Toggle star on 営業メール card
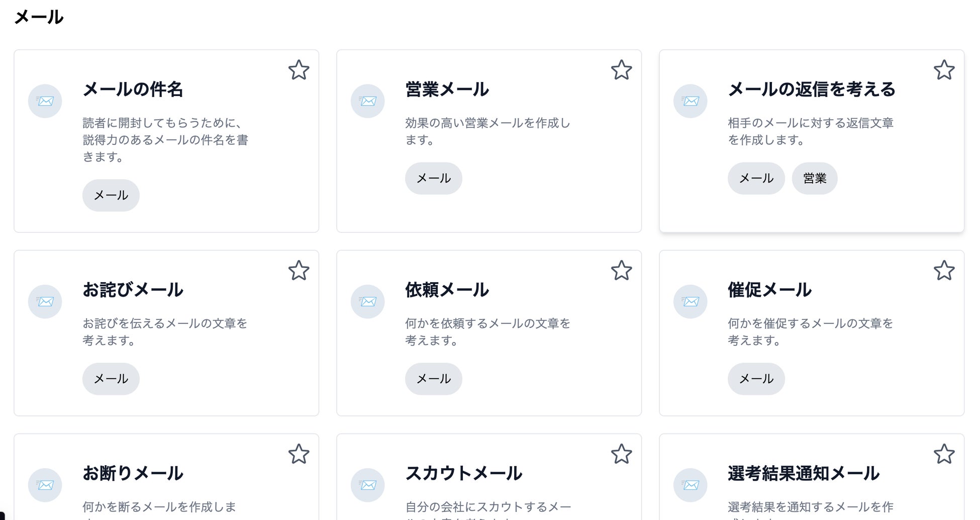 621,70
